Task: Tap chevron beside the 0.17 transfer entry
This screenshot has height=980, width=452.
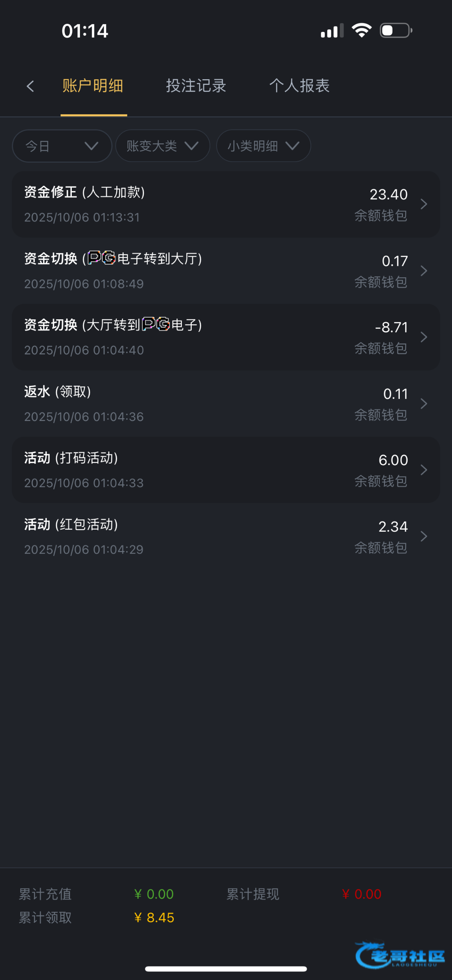Action: pyautogui.click(x=424, y=271)
